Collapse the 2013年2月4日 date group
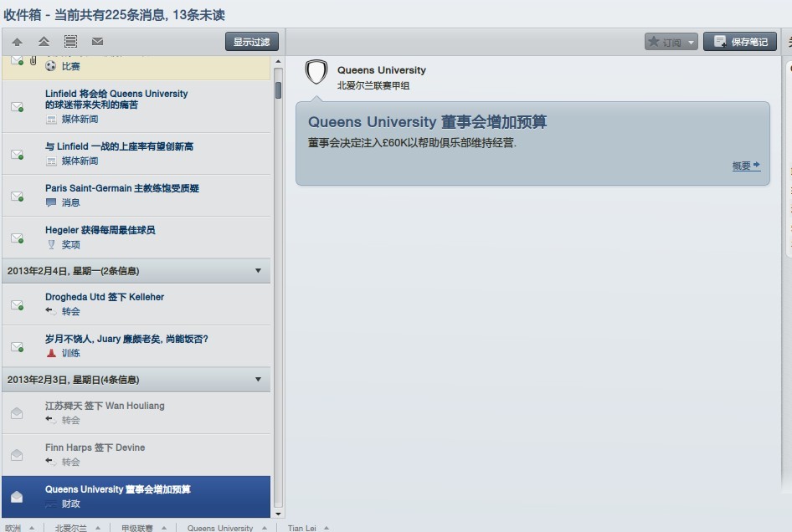The width and height of the screenshot is (792, 532). point(258,271)
